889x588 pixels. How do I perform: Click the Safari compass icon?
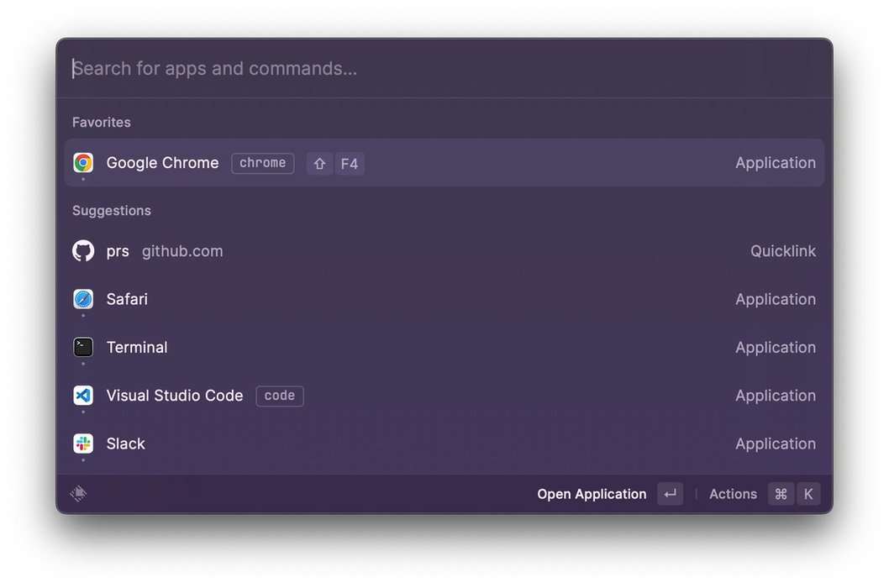83,299
